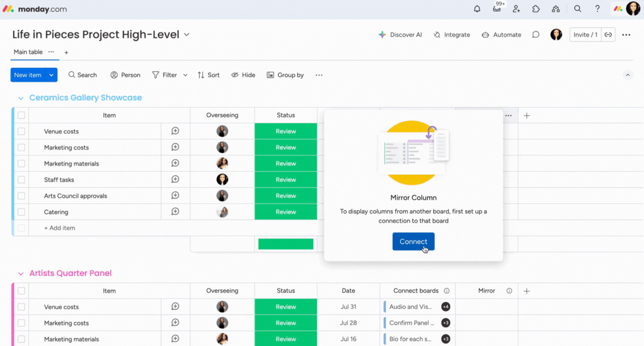Open updates for Venue costs in Ceramics group
Image resolution: width=644 pixels, height=346 pixels.
pyautogui.click(x=175, y=131)
